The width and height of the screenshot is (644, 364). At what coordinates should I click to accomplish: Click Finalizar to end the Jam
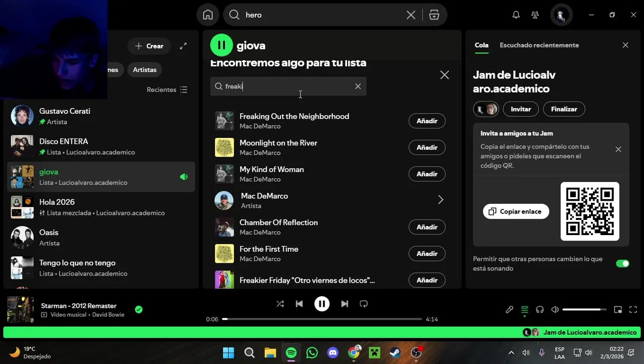point(564,109)
